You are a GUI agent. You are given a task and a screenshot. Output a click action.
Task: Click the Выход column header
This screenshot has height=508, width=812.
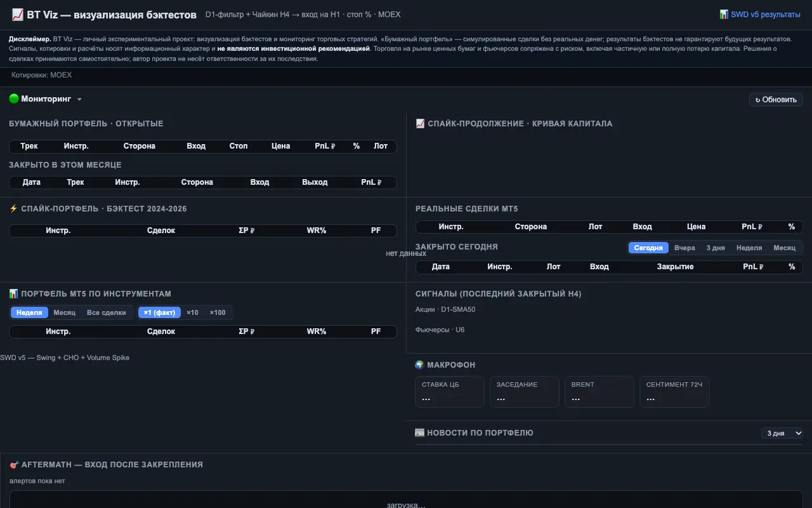315,182
